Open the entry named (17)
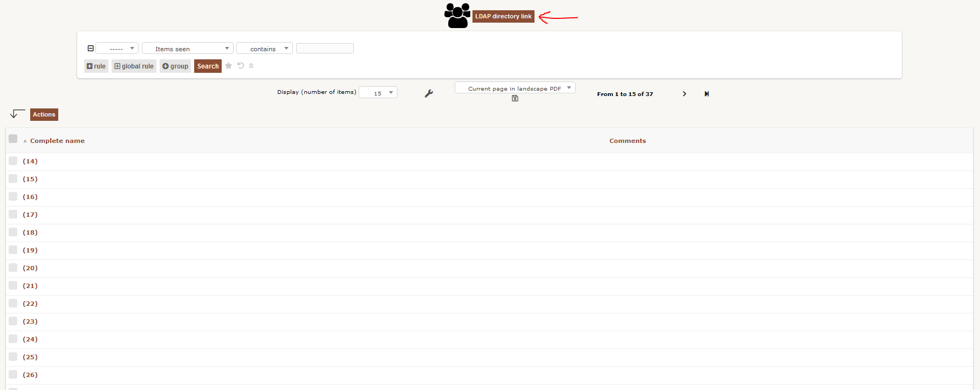The height and width of the screenshot is (390, 980). (30, 215)
